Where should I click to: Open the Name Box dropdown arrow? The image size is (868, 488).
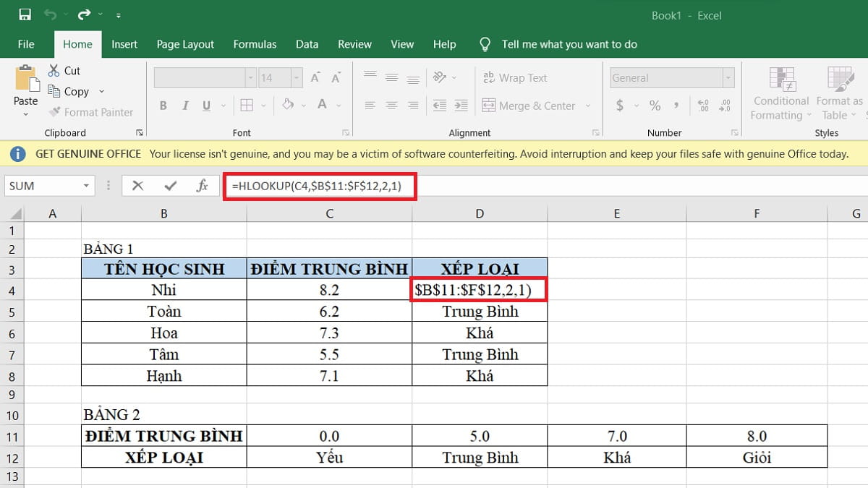click(x=88, y=186)
